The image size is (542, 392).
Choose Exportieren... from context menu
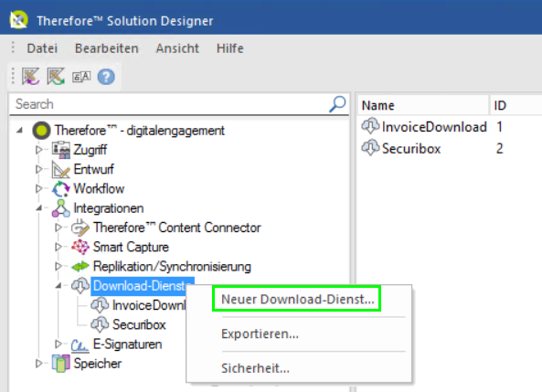tap(260, 334)
